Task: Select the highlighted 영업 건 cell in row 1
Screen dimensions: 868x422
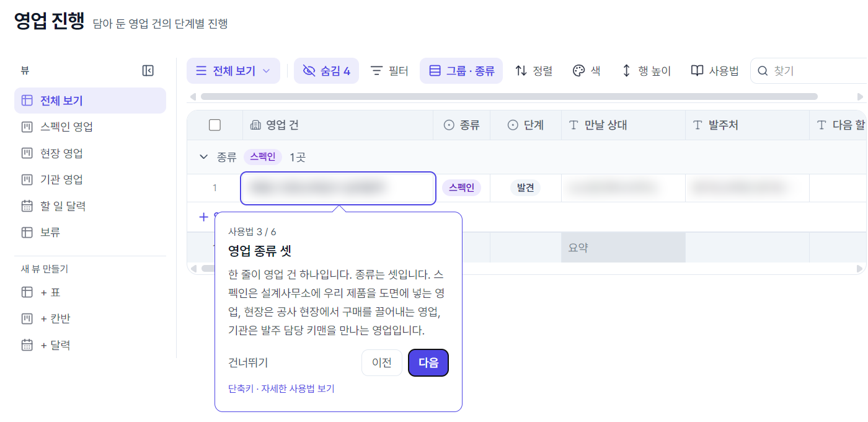Action: tap(338, 187)
